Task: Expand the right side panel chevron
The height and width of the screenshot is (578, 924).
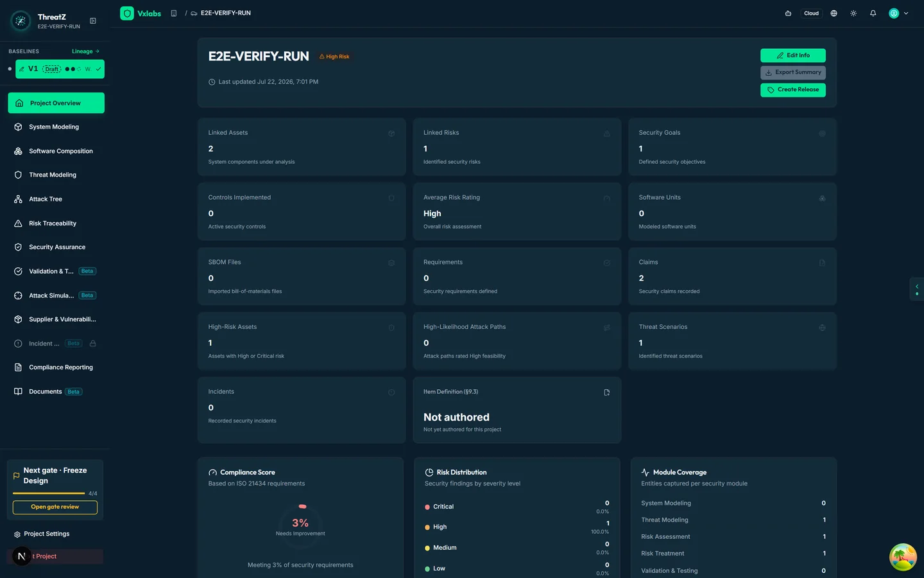Action: [x=917, y=289]
